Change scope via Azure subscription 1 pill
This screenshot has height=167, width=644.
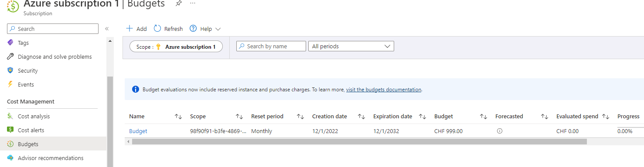[176, 47]
